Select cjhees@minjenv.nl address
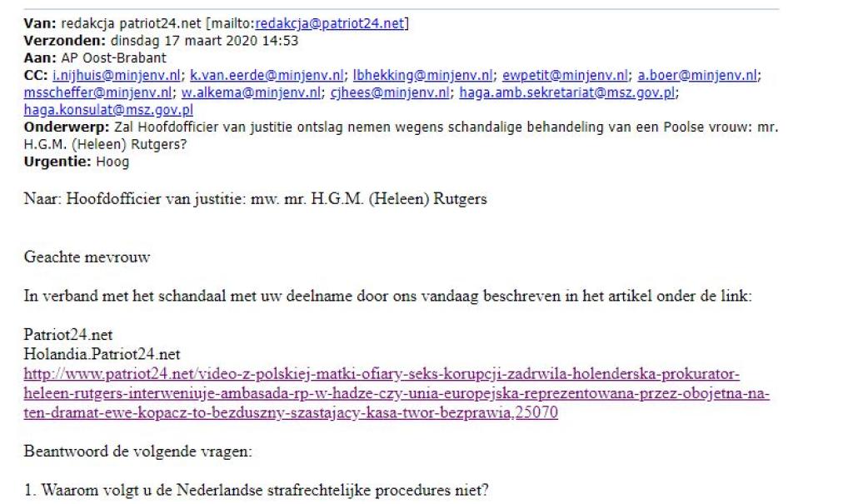Screen dimensions: 853x504 pyautogui.click(x=390, y=92)
